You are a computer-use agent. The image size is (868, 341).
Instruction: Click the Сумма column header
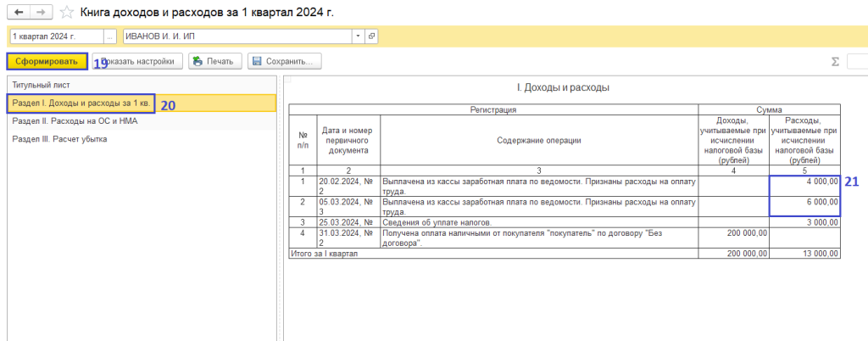(x=770, y=109)
